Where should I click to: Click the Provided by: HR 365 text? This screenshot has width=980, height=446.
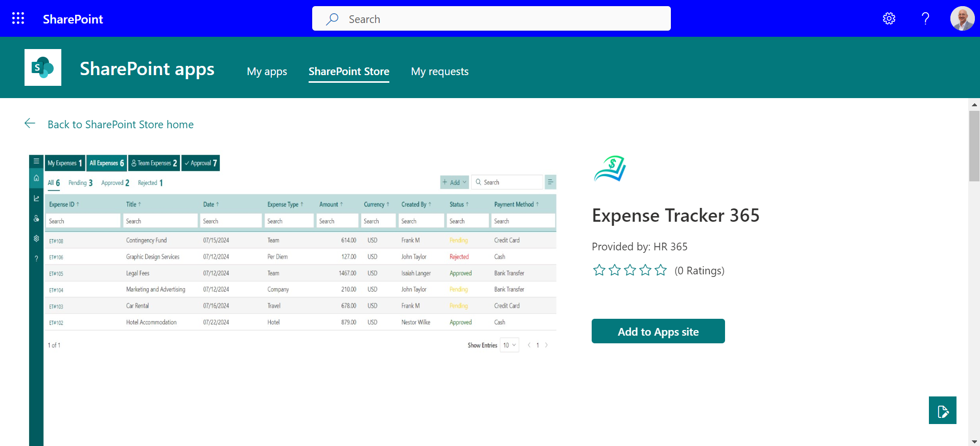pos(640,247)
